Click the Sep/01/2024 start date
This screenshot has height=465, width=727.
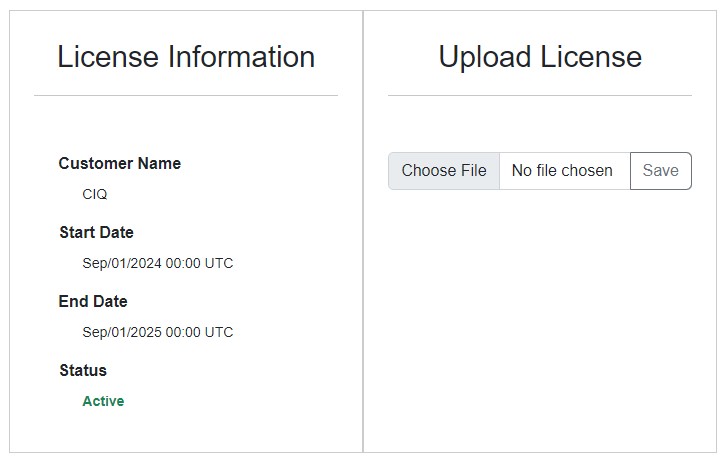[x=120, y=263]
